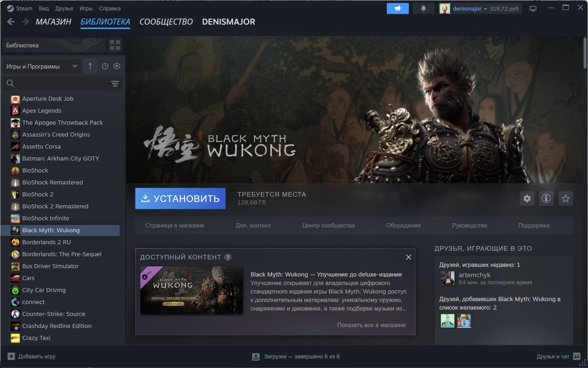Close the ДОСТУПНЫЙ КОНТЕНТ panel
The height and width of the screenshot is (368, 588).
(408, 257)
